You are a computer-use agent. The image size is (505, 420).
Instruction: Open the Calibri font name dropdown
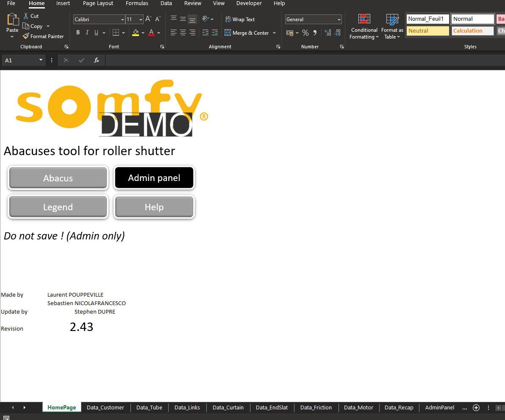coord(122,19)
